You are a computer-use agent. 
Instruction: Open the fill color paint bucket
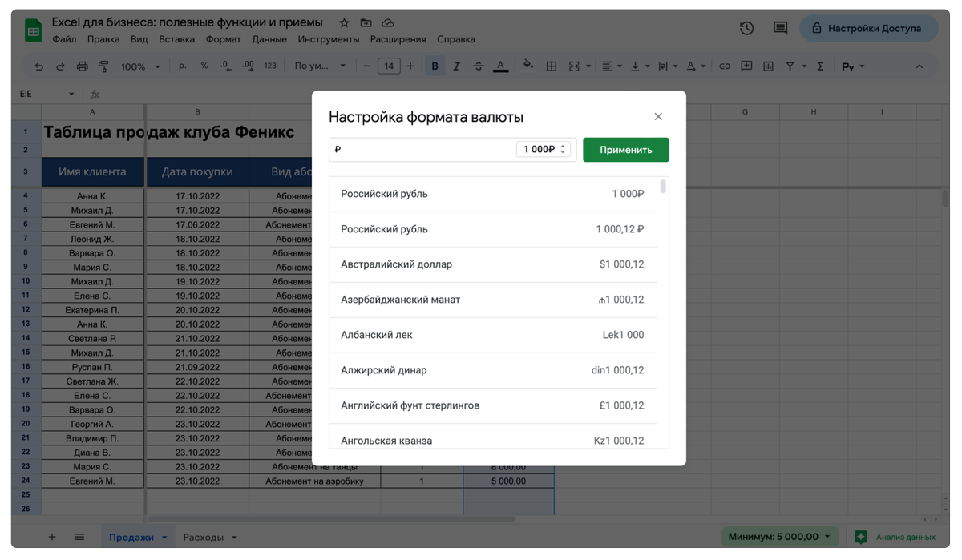tap(528, 66)
